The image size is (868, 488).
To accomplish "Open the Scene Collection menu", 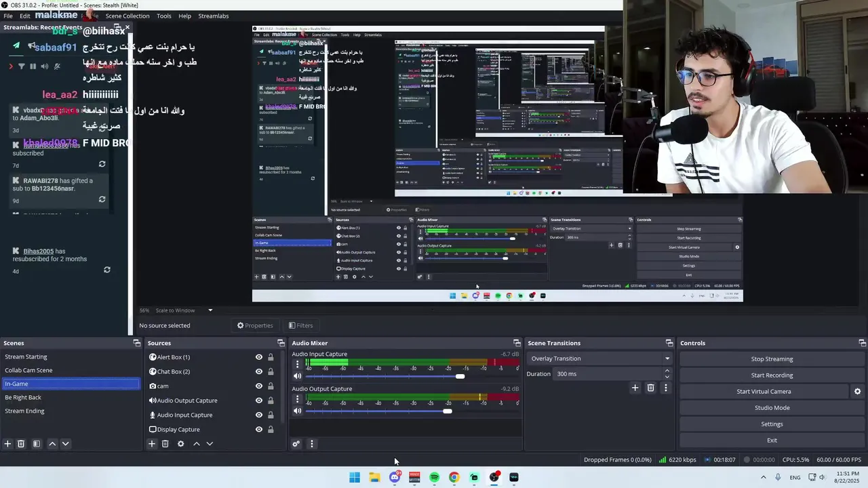I will 127,16.
